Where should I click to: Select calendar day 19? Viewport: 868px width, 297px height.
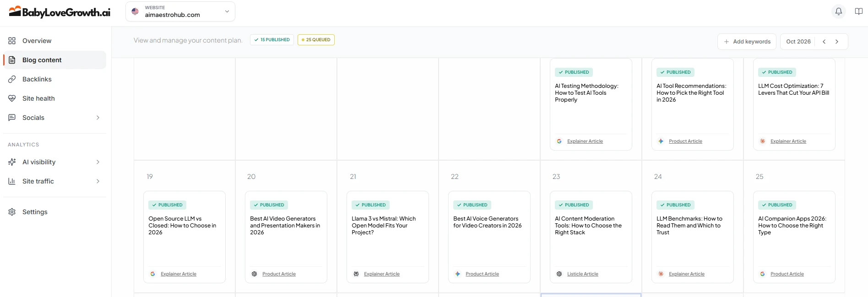point(150,177)
